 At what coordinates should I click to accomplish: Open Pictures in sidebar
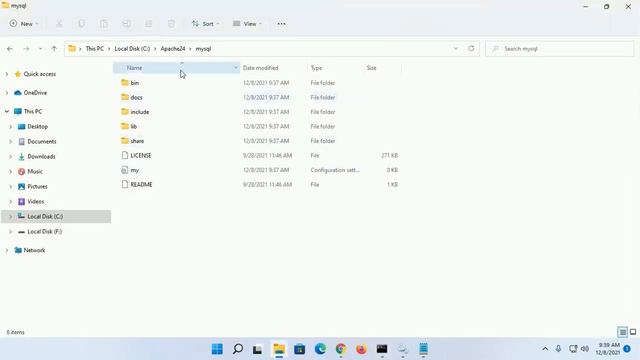(x=37, y=187)
